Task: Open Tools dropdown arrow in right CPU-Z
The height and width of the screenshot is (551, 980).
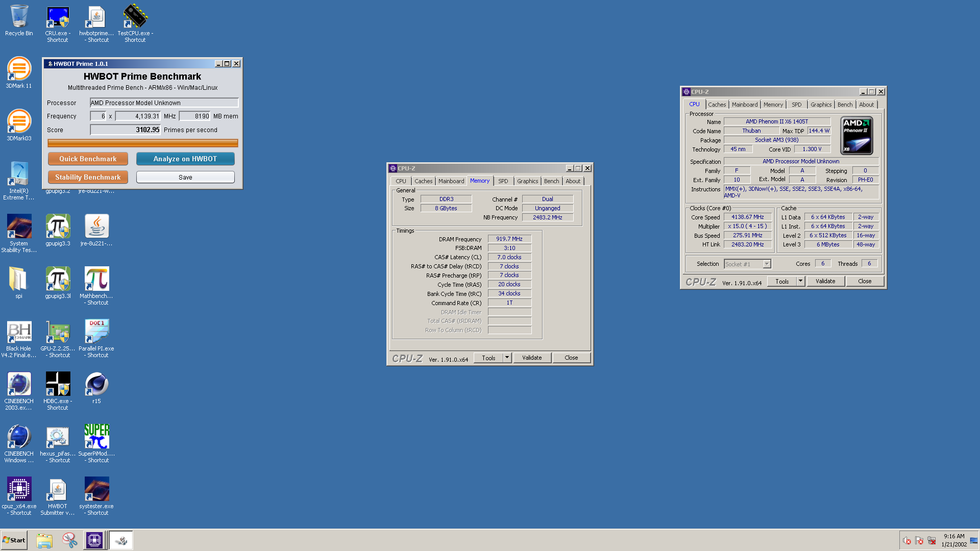Action: coord(800,281)
